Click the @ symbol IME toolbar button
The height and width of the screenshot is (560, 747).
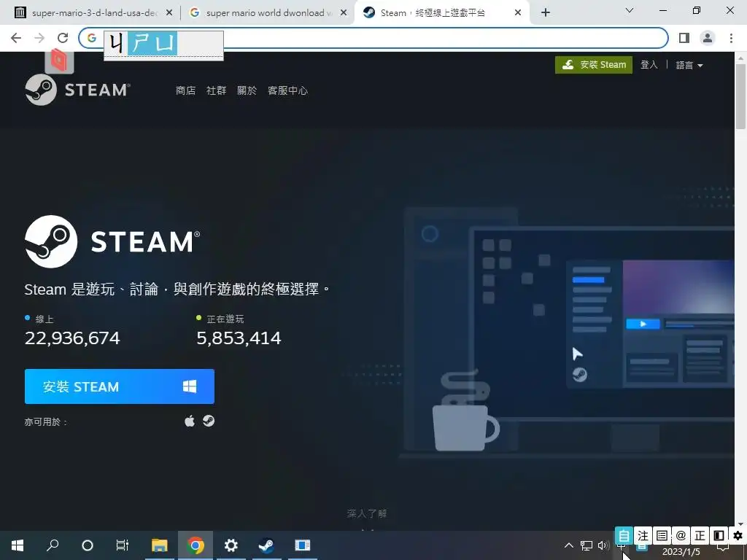pos(681,536)
